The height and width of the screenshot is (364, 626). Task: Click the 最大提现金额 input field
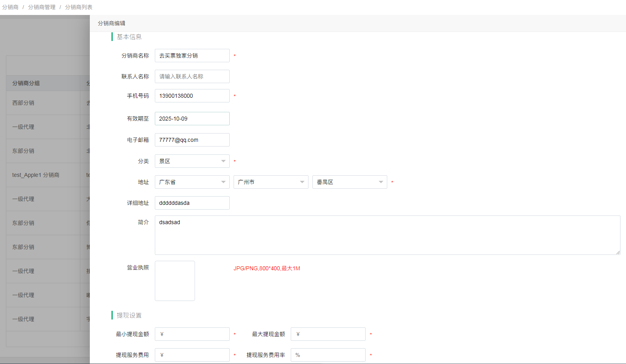pyautogui.click(x=328, y=334)
